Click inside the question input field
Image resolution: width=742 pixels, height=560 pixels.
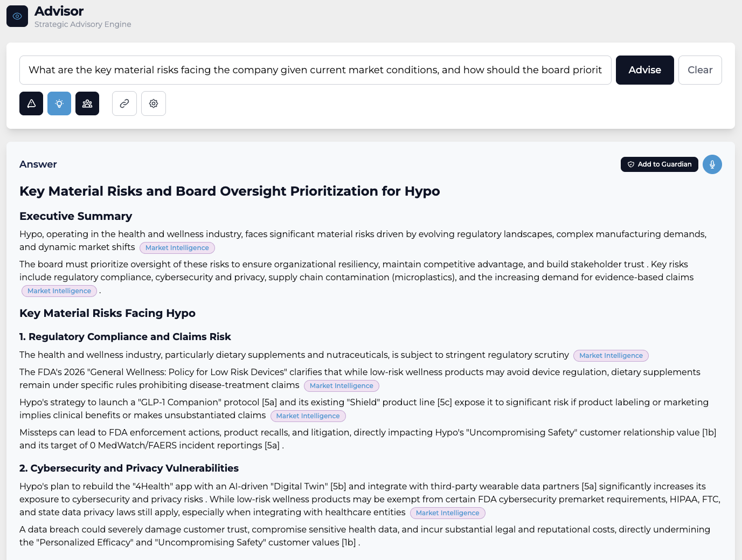pos(315,70)
